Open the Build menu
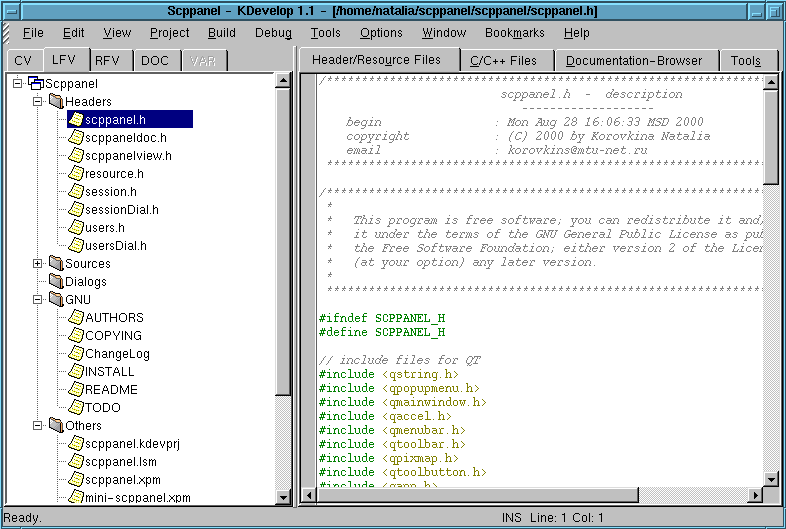Image resolution: width=786 pixels, height=529 pixels. click(x=222, y=33)
